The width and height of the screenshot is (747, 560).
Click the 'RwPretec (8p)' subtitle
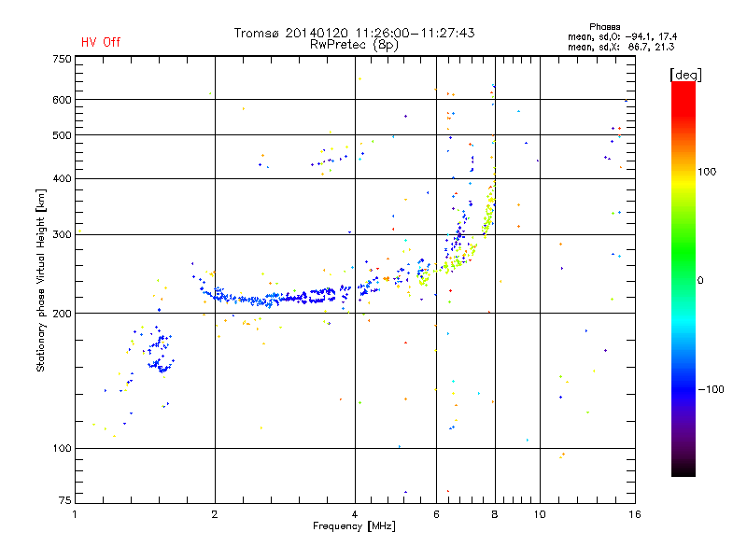[x=354, y=45]
